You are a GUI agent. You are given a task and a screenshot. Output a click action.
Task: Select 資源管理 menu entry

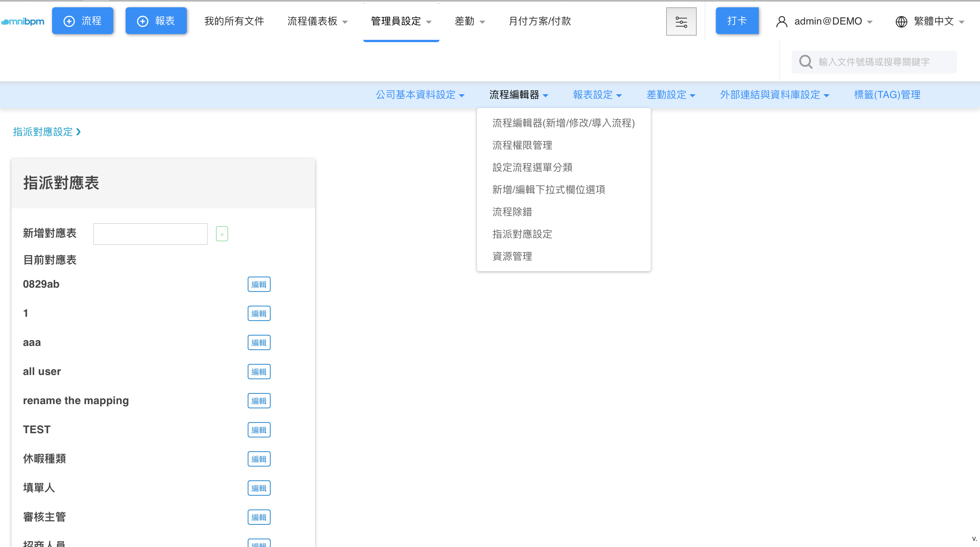coord(512,256)
